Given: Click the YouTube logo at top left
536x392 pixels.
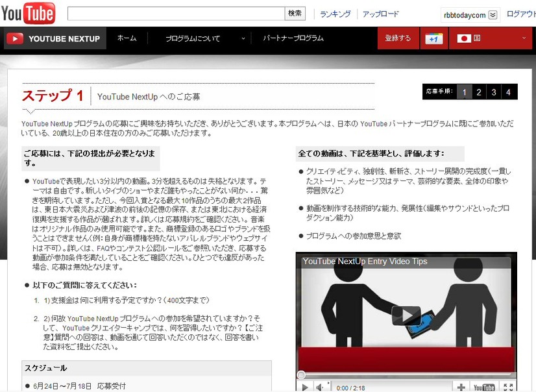Looking at the screenshot, I should pos(28,14).
